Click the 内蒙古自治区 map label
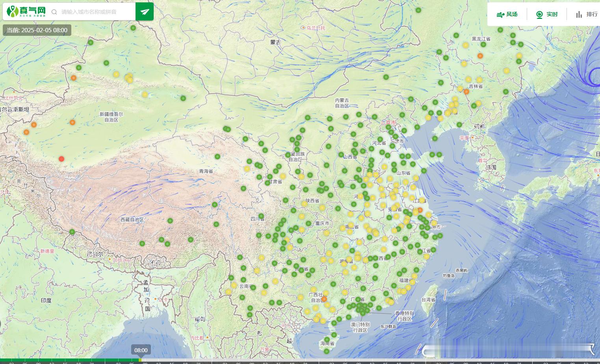600x364 pixels. pyautogui.click(x=342, y=103)
